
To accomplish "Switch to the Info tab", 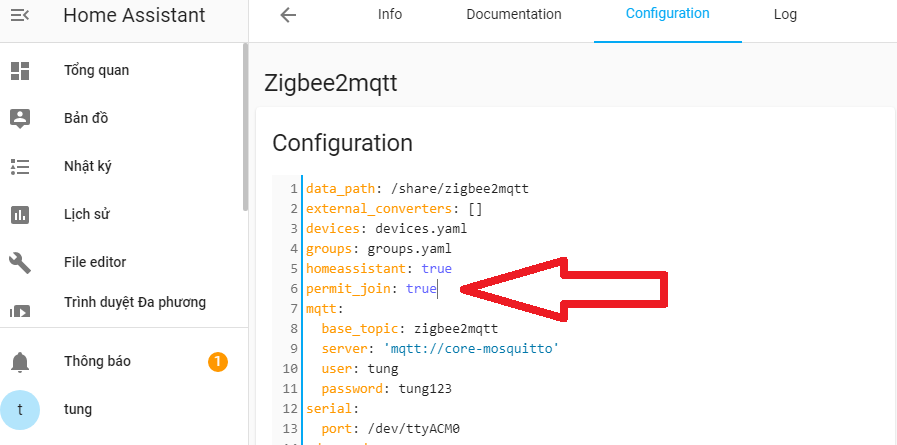I will [390, 14].
